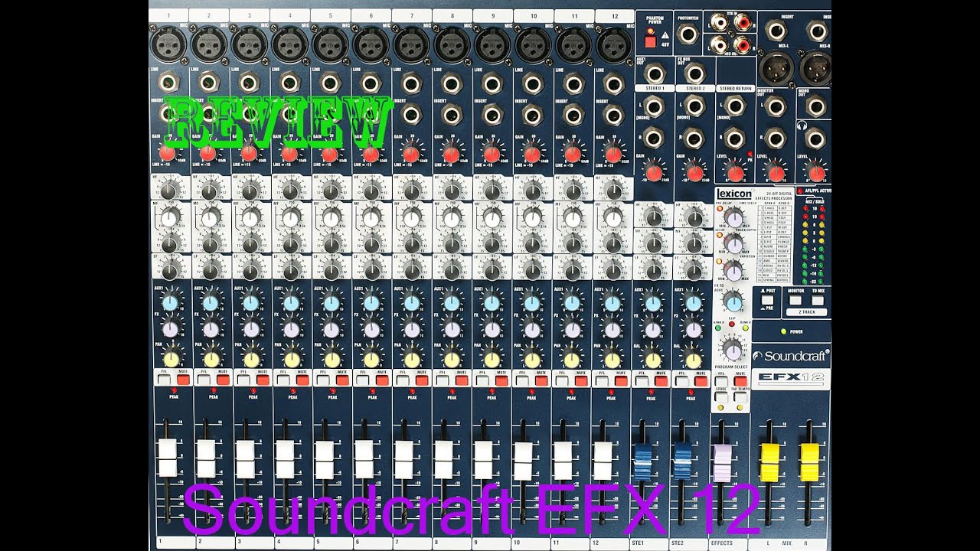
Task: Click the headphones LEVEL knob
Action: point(816,172)
